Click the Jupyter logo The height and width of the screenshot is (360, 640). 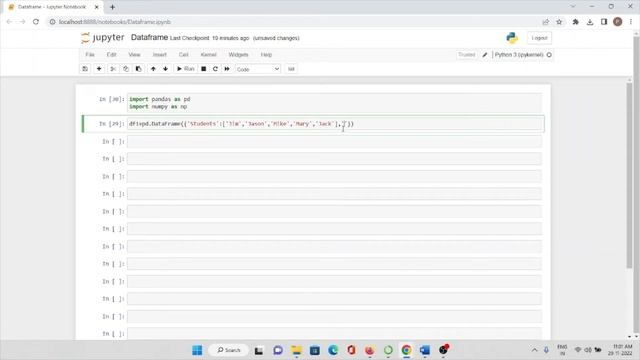pos(102,38)
